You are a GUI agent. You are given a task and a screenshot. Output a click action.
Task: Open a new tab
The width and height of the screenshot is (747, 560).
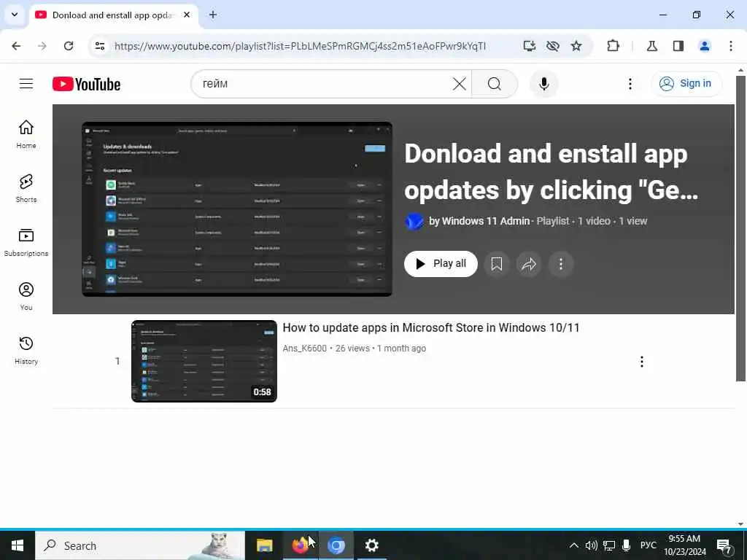point(213,15)
